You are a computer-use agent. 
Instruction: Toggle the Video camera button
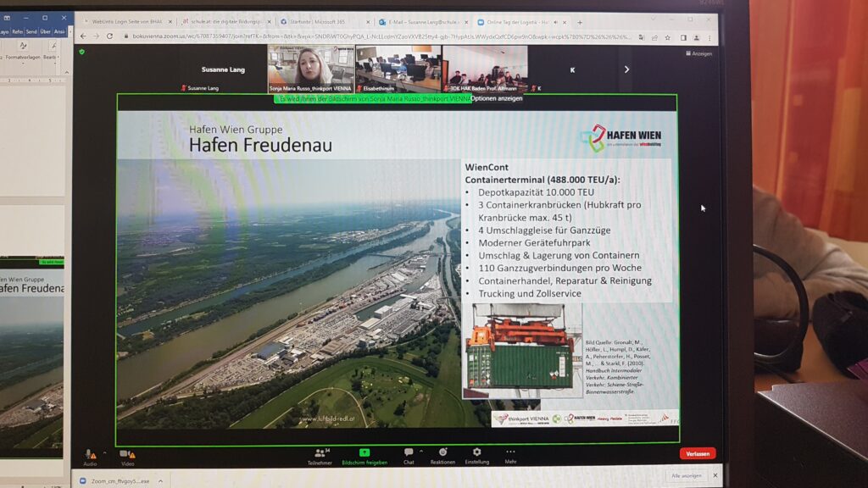coord(127,457)
